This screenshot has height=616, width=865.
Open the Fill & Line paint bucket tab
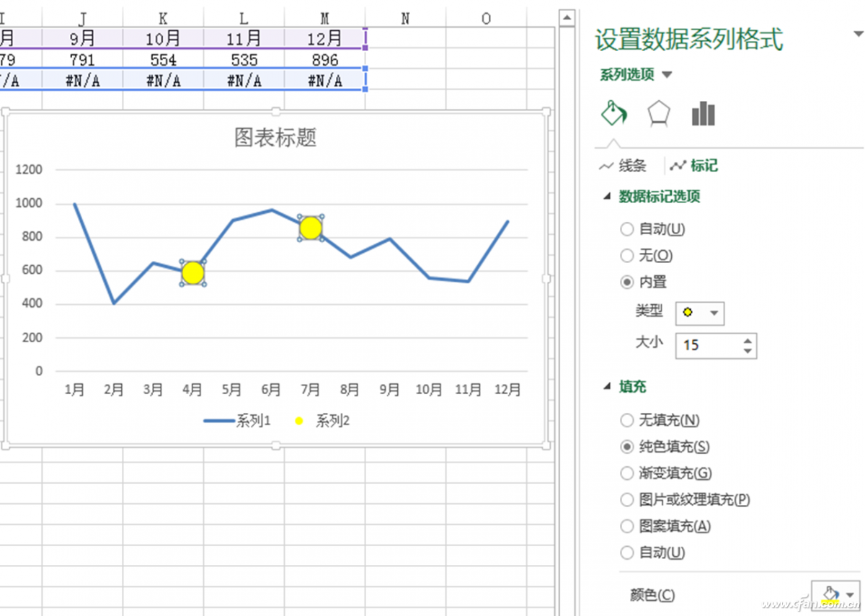613,114
